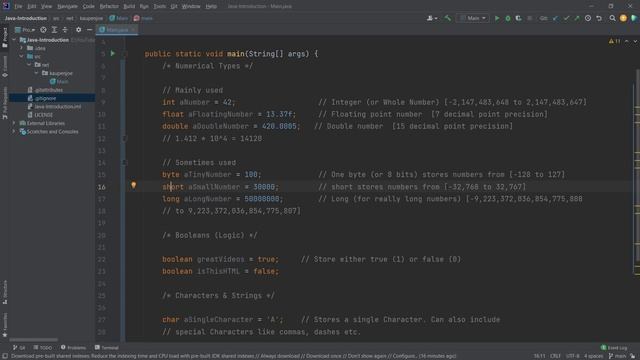Click the warnings indicator in editor corner
640x360 pixels.
[615, 41]
